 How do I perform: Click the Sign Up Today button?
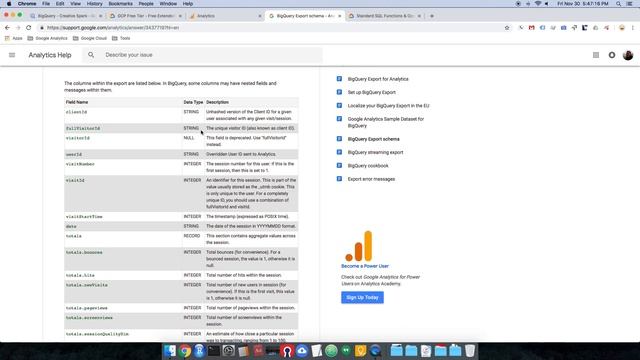pos(362,298)
